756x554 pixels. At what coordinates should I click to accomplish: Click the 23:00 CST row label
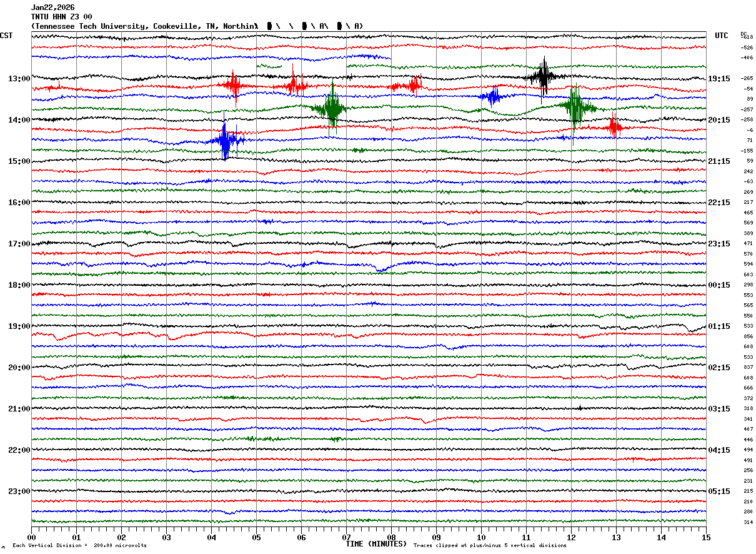coord(19,491)
